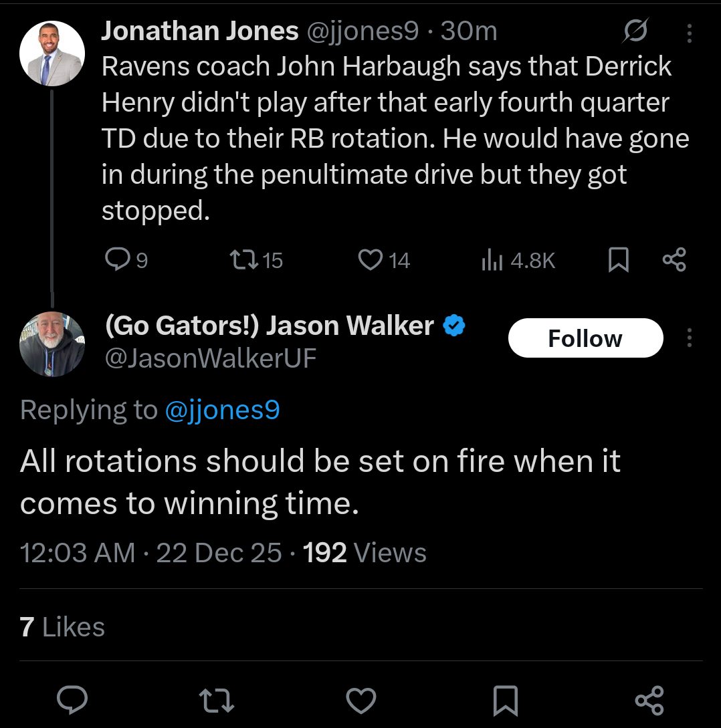Open Jason Walker's profile avatar
The image size is (721, 728).
pos(51,344)
